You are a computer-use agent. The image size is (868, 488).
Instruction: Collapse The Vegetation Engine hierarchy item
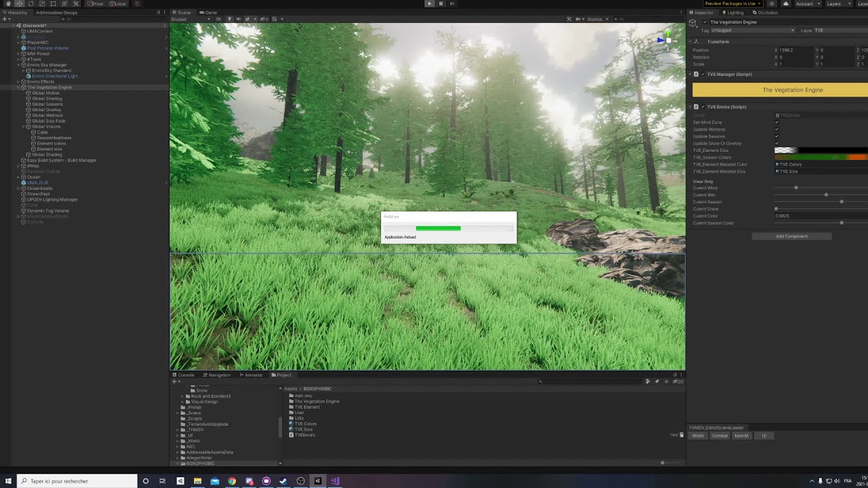(19, 87)
